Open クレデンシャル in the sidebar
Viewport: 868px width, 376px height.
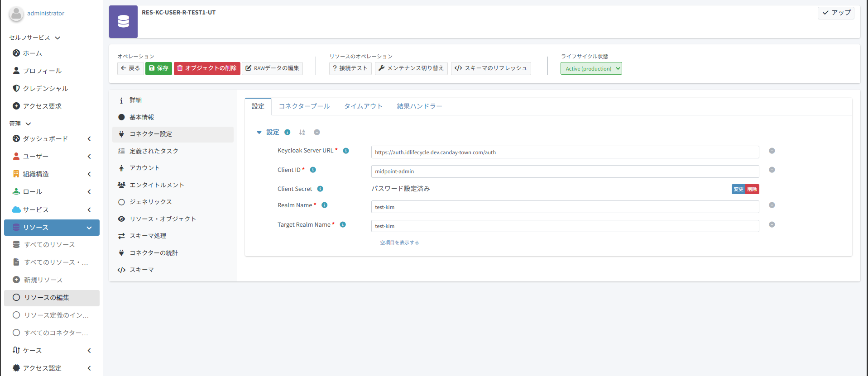[x=52, y=88]
